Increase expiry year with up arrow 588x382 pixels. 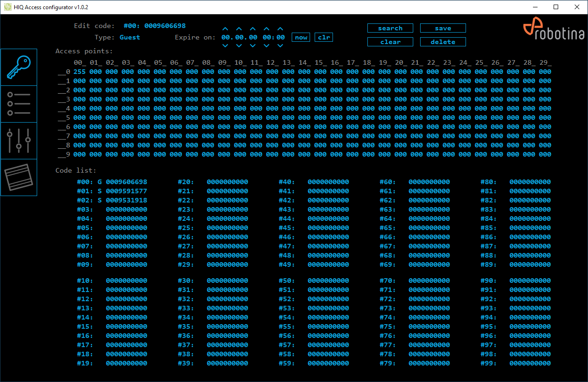click(253, 29)
